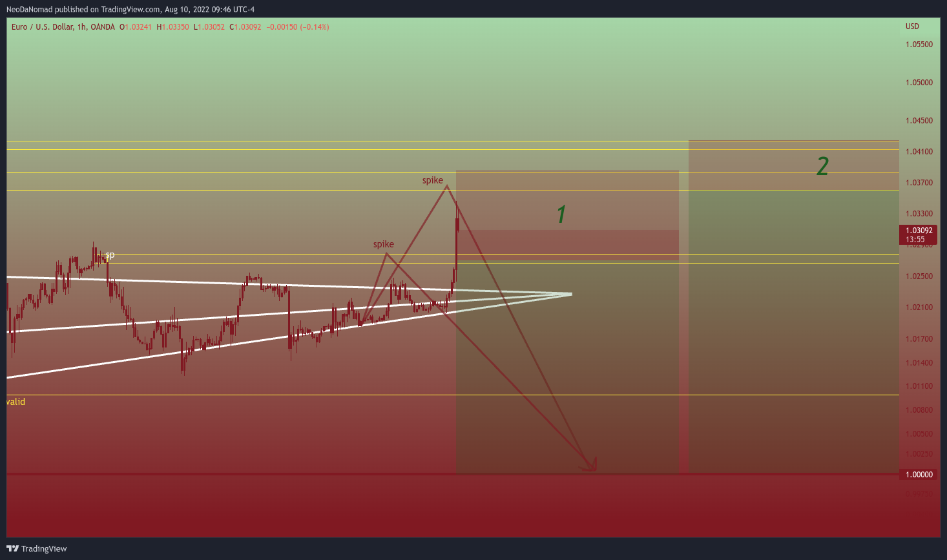Click the 1.03300 price axis label
Viewport: 947px width, 560px height.
point(919,214)
